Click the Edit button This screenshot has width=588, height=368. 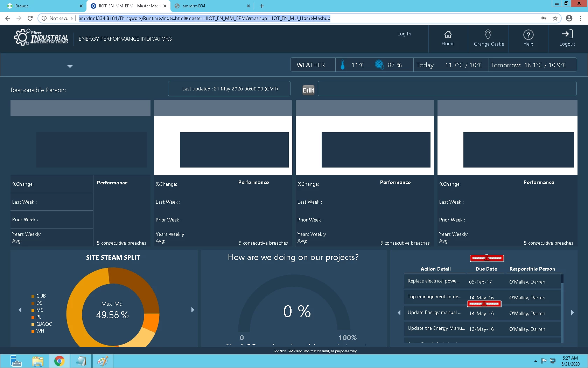[x=308, y=90]
